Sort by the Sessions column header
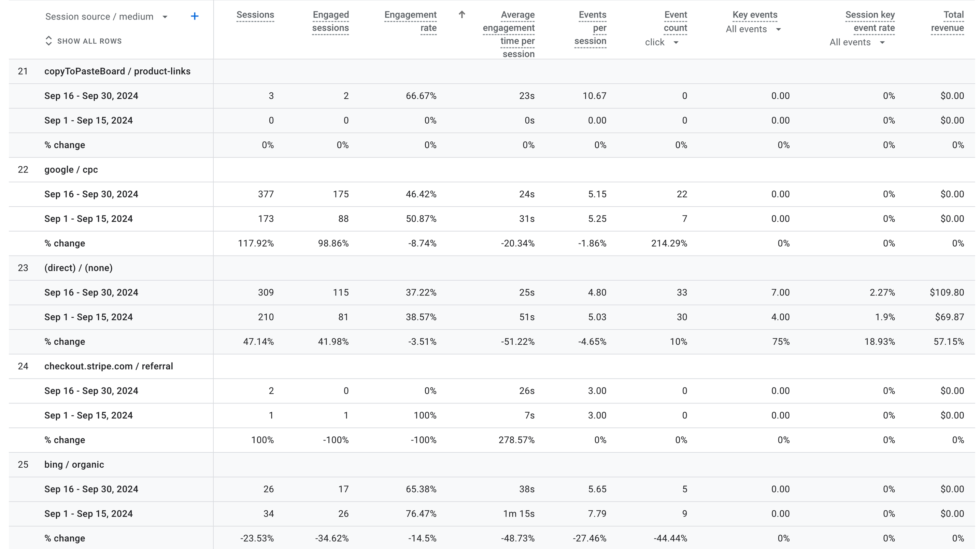The width and height of the screenshot is (980, 549). coord(255,15)
